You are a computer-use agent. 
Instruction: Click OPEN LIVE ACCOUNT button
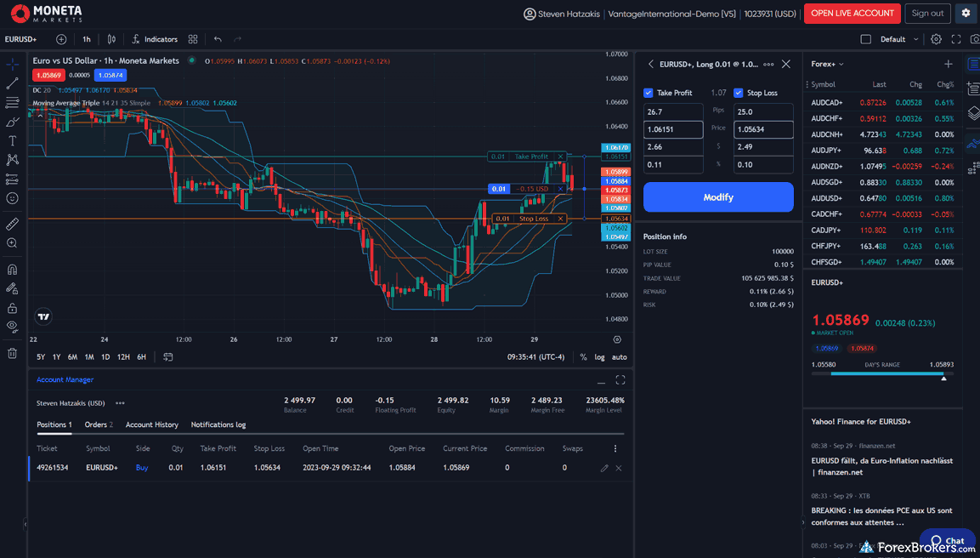click(853, 13)
